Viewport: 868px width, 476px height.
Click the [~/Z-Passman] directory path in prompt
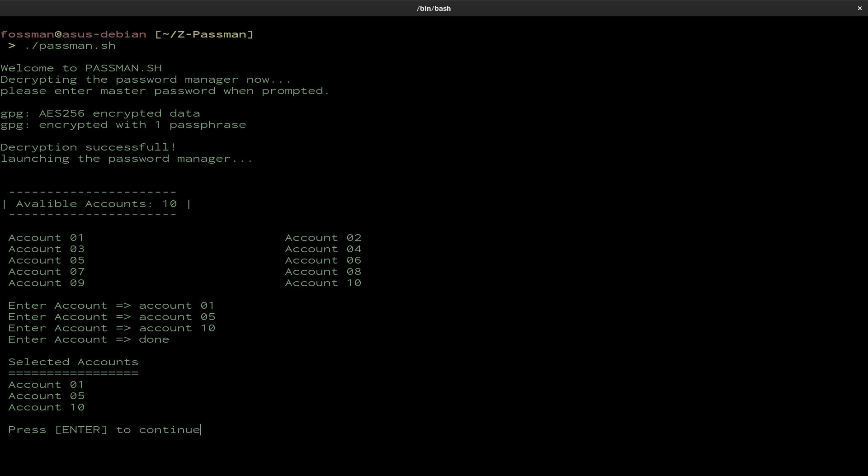point(204,34)
